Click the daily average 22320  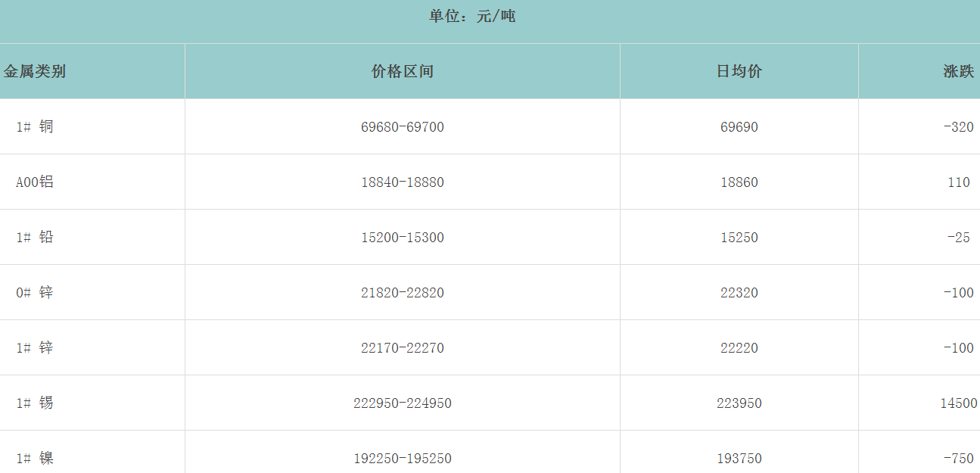tap(739, 293)
